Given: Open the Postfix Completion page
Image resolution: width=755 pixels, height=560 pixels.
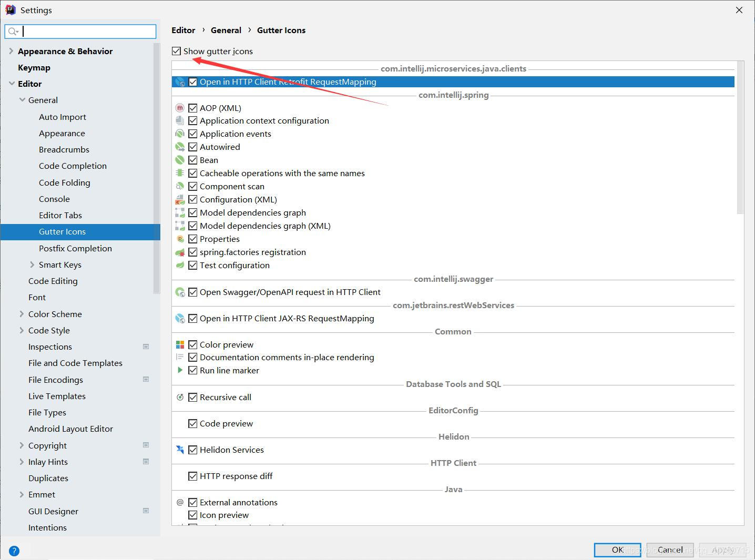Looking at the screenshot, I should click(75, 248).
